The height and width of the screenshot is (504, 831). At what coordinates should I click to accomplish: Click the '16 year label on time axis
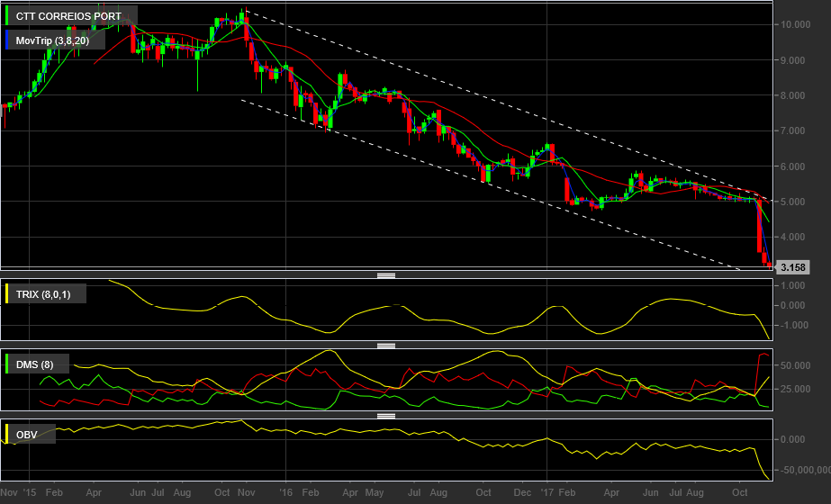(x=285, y=492)
